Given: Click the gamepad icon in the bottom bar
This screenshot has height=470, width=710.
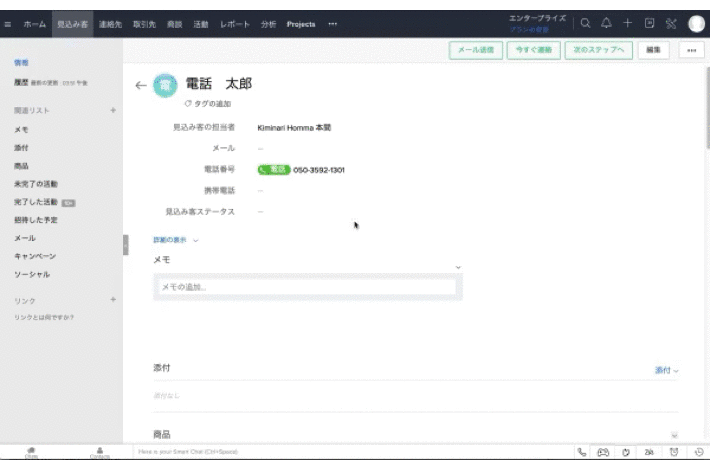Looking at the screenshot, I should pyautogui.click(x=603, y=452).
